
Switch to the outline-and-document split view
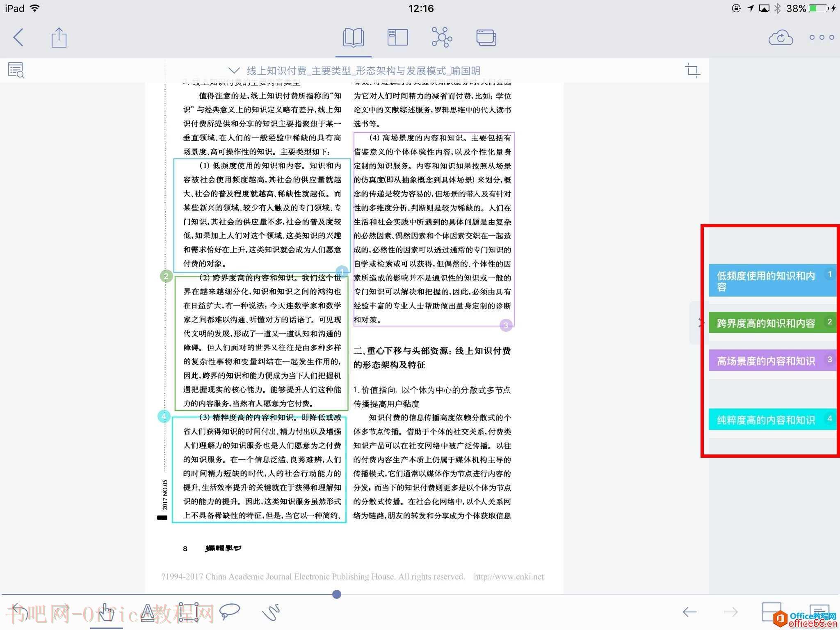coord(397,38)
